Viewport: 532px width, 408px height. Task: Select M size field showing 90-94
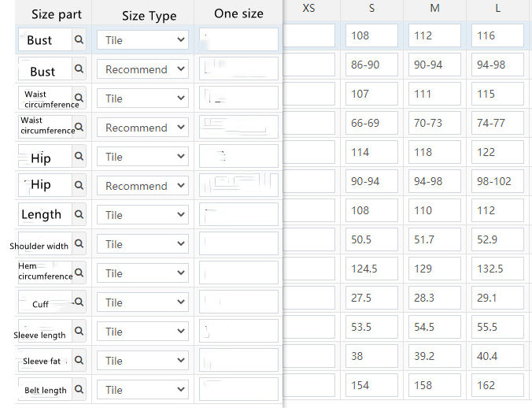point(434,65)
